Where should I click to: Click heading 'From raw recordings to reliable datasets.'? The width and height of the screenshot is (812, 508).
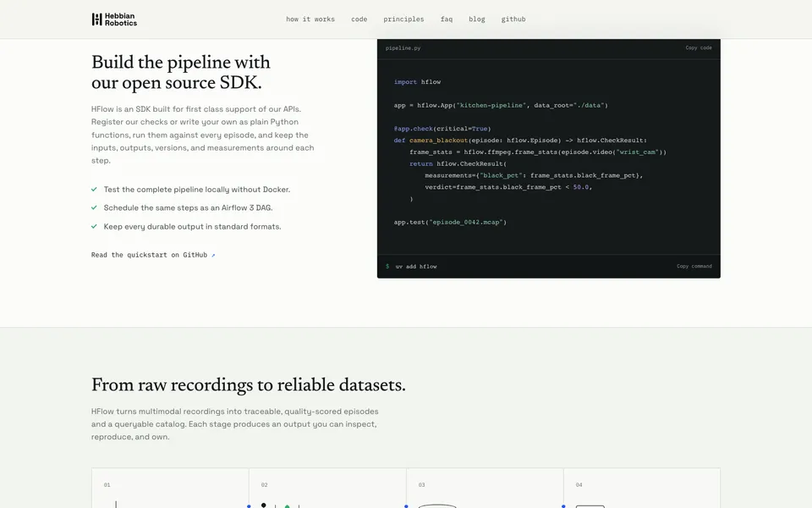(x=249, y=385)
